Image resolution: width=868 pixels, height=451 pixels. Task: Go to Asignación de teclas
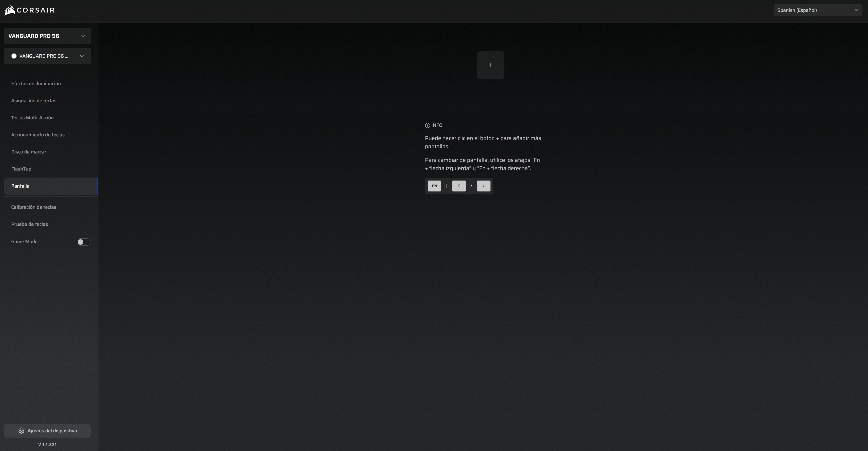click(34, 101)
